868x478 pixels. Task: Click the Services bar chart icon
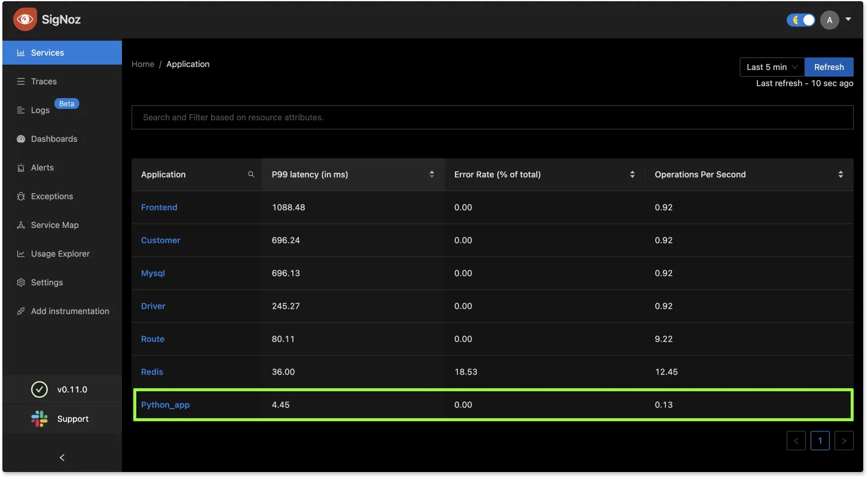[21, 53]
